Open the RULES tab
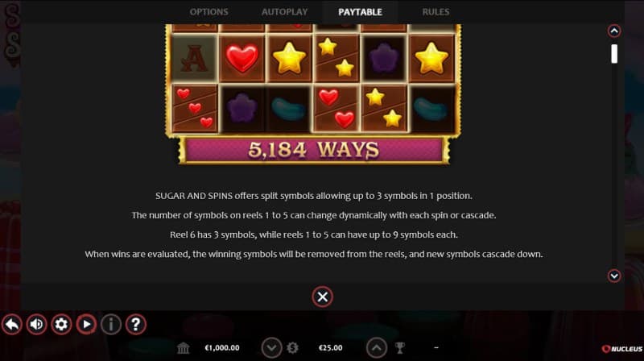This screenshot has height=361, width=644. 436,12
